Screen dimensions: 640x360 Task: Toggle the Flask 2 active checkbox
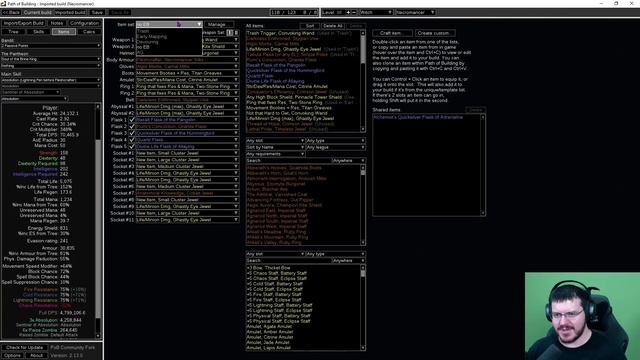coord(131,127)
